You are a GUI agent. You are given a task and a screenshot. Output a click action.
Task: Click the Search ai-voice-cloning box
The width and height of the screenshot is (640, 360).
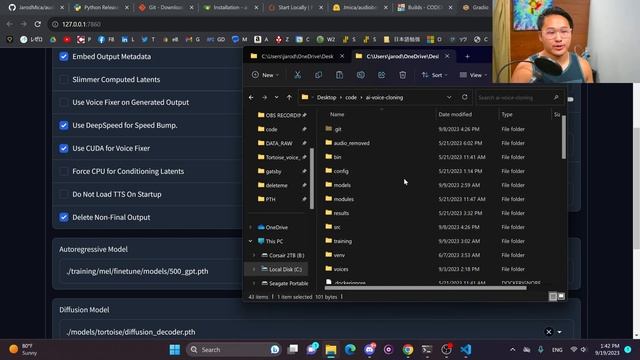point(520,98)
